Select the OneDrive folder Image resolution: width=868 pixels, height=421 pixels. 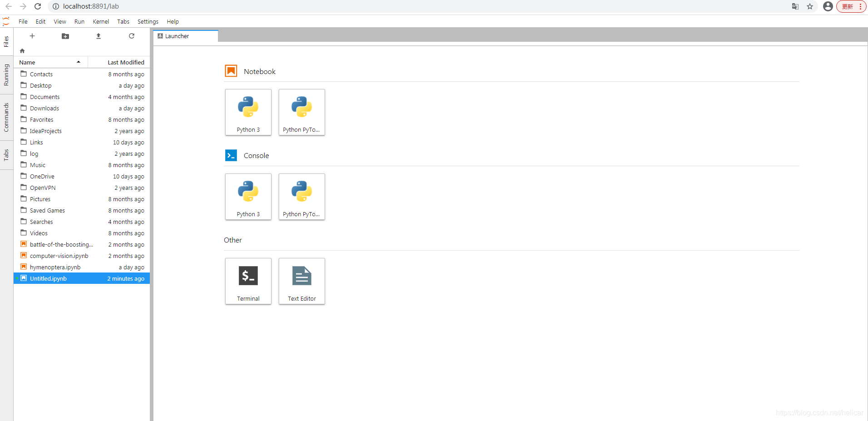[82, 176]
